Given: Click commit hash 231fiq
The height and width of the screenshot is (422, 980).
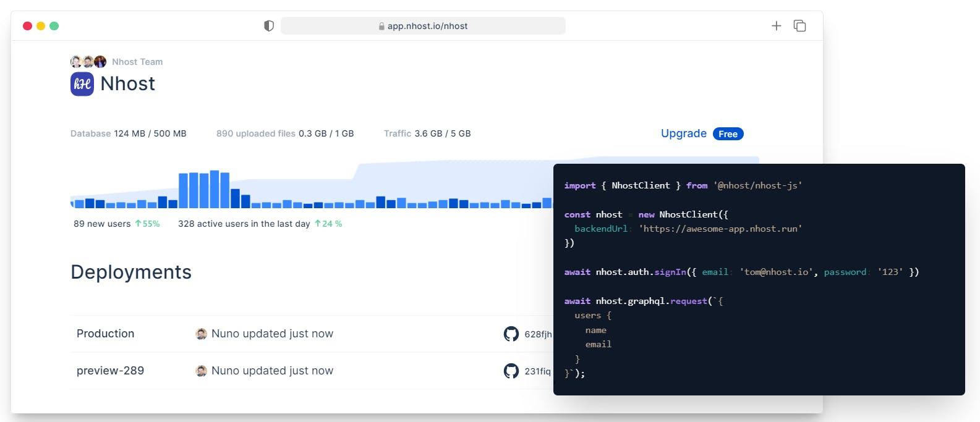Looking at the screenshot, I should 537,371.
